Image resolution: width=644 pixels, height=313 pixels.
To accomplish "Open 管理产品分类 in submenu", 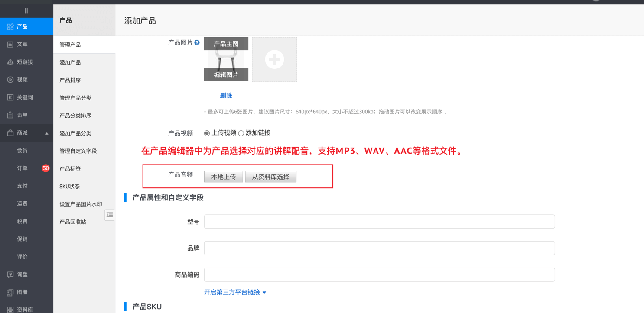I will tap(75, 98).
